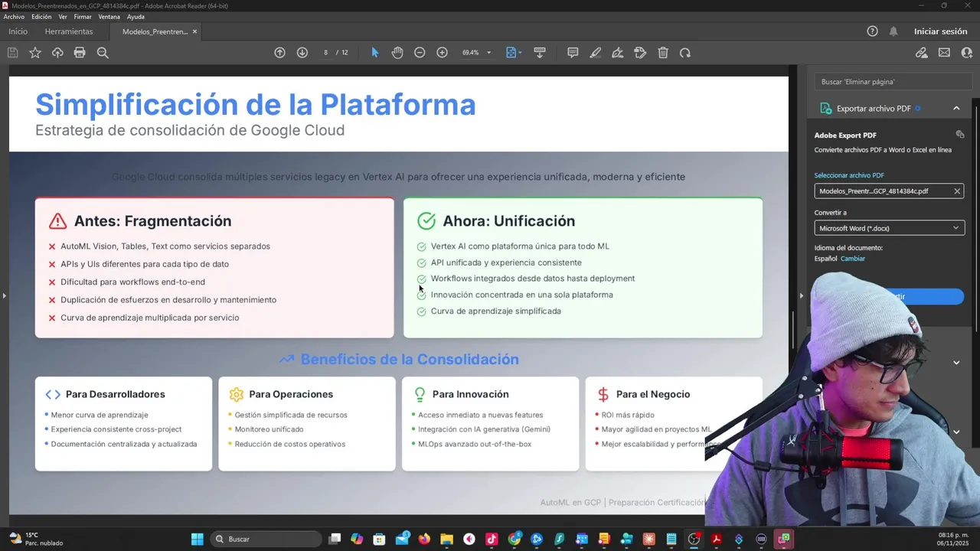Open the Firmar menu
The height and width of the screenshot is (551, 980).
[83, 17]
